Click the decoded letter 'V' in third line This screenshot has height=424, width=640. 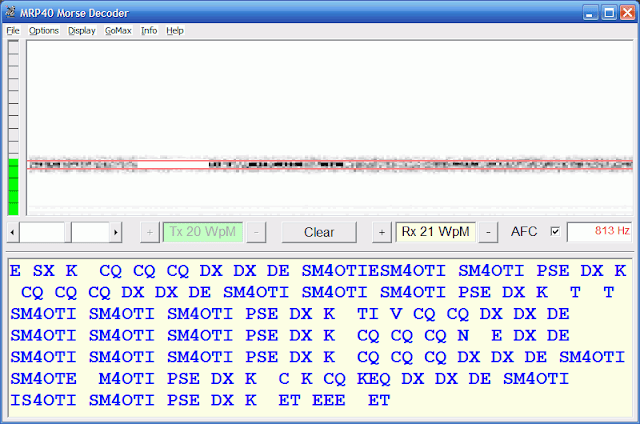click(396, 314)
